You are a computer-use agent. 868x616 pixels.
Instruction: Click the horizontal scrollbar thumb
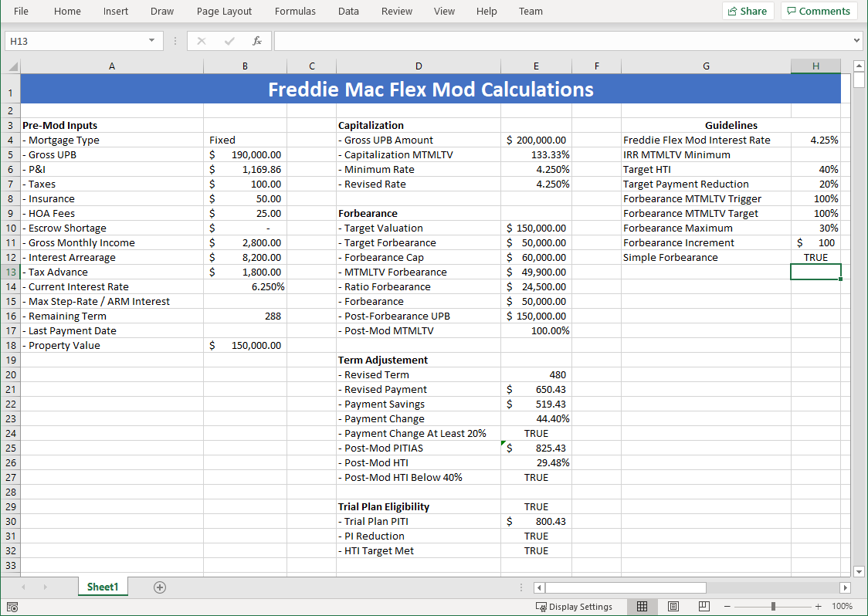coord(626,587)
